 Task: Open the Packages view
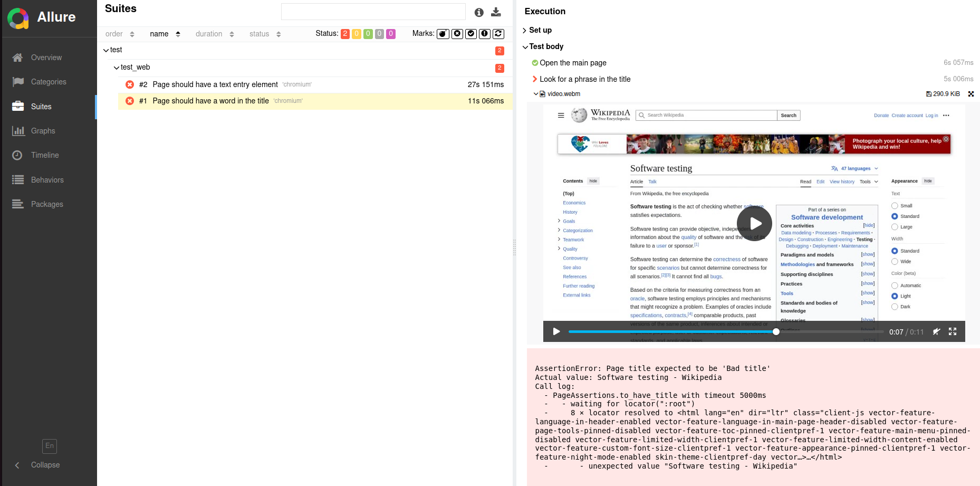[x=47, y=204]
